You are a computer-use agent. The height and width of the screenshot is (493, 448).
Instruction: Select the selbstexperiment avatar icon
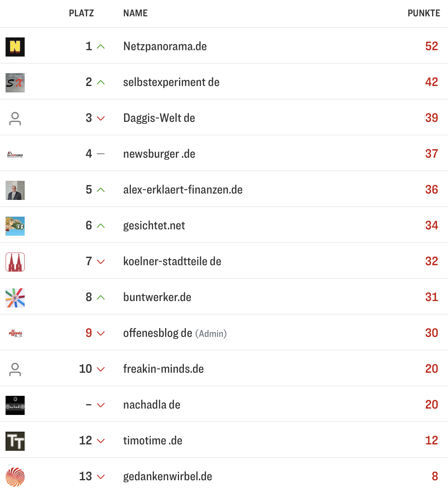[15, 82]
